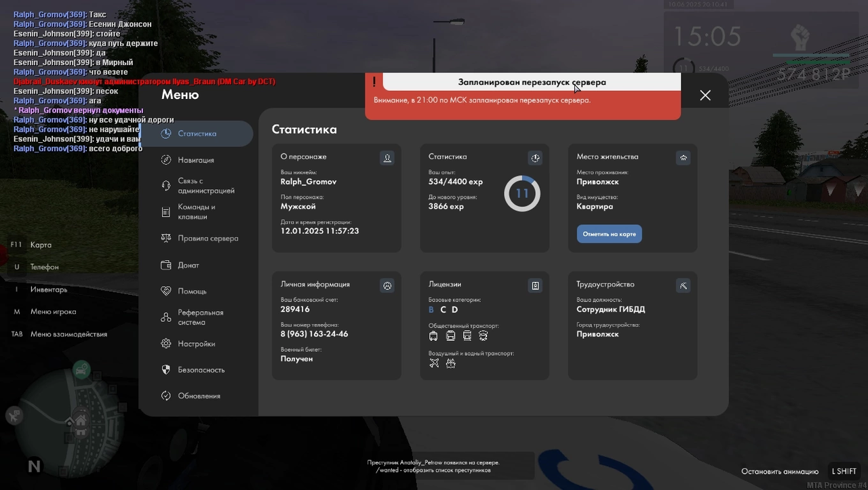
Task: Click the TAB Меню взаимодействия hint
Action: (59, 334)
